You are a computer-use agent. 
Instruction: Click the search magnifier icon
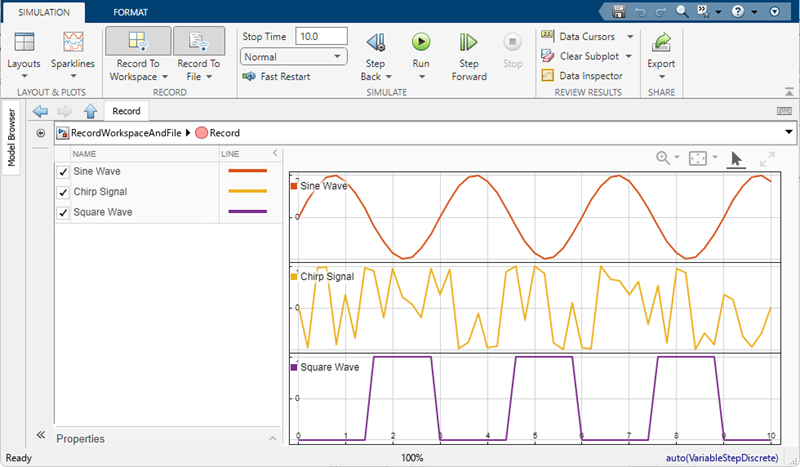(682, 11)
